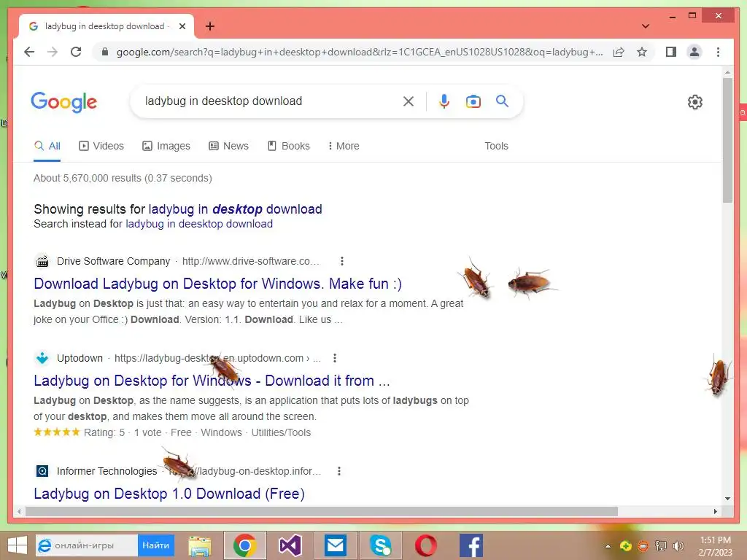The image size is (747, 560).
Task: Click the address bar URL
Action: point(360,52)
